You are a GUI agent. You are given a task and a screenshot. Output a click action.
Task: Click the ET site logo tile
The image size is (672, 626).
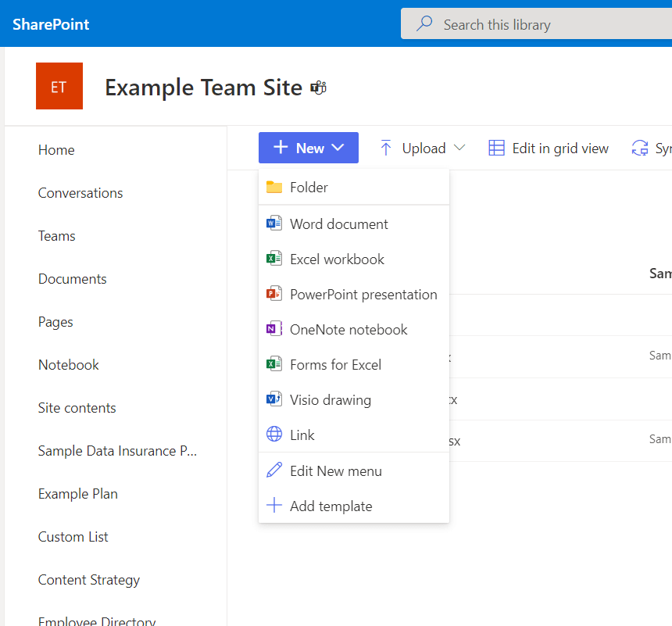pyautogui.click(x=59, y=86)
